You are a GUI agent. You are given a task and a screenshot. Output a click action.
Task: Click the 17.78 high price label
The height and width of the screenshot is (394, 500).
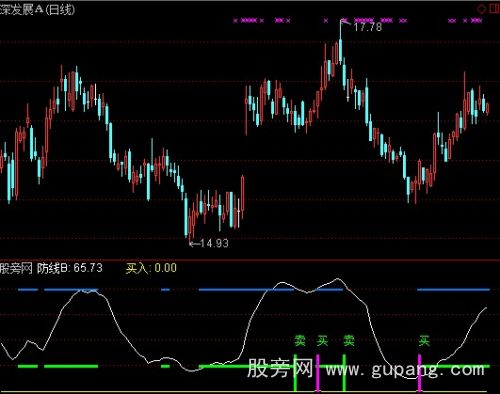[368, 27]
